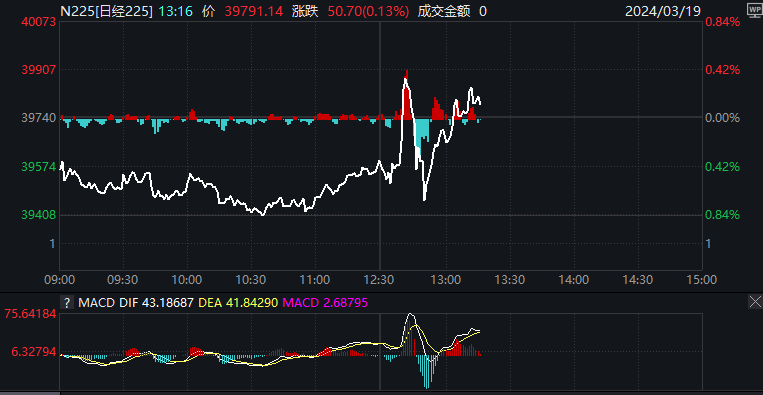Click the 75.64184 MACD axis label
763x395 pixels.
tap(30, 314)
